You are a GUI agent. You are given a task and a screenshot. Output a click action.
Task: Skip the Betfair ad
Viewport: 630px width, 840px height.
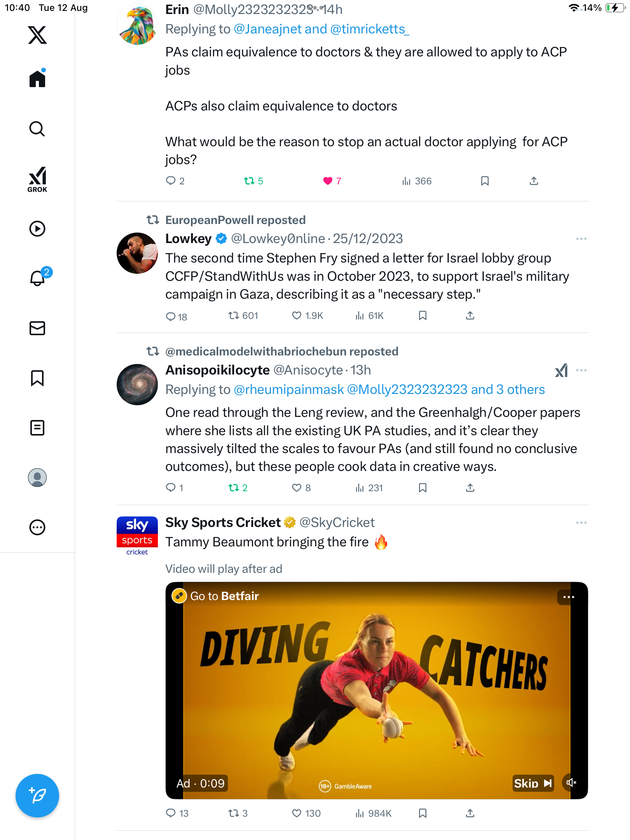click(533, 783)
